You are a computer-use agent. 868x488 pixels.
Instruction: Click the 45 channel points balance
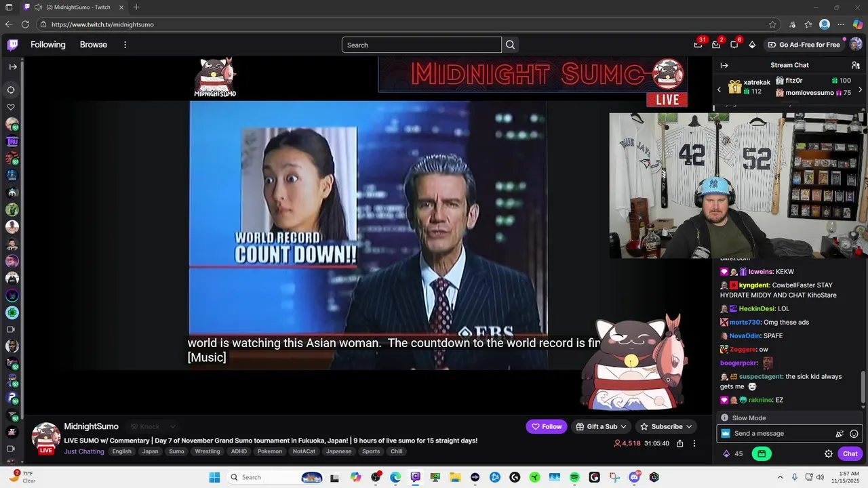coord(733,453)
